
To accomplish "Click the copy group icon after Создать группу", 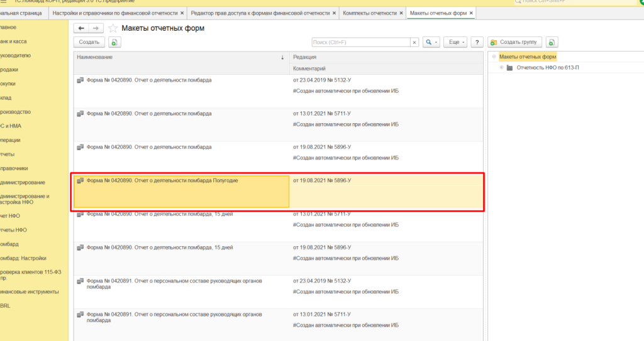I will point(552,42).
